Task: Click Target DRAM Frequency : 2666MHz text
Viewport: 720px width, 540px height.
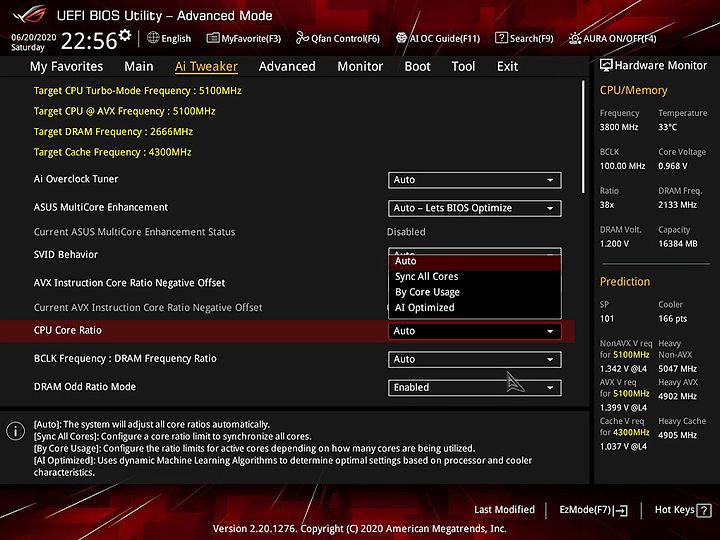Action: click(113, 132)
